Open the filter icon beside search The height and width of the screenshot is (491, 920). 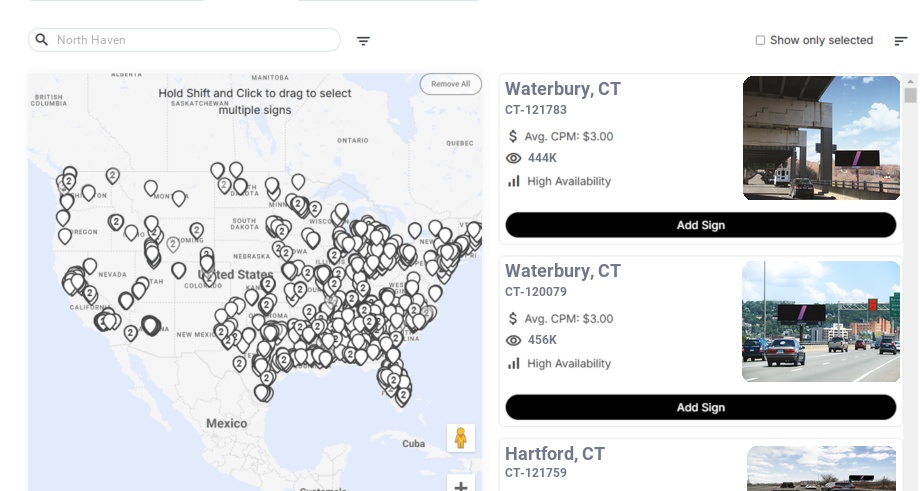point(363,41)
